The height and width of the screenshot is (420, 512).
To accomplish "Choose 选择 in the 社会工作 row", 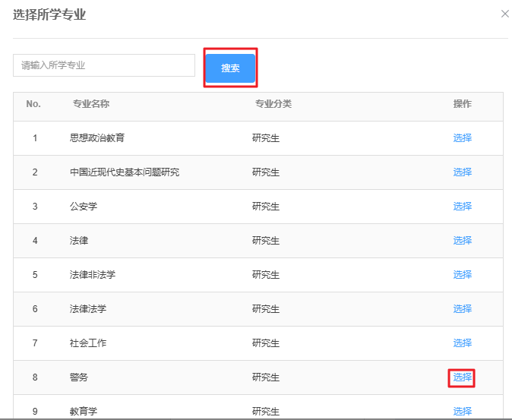I will [x=463, y=343].
